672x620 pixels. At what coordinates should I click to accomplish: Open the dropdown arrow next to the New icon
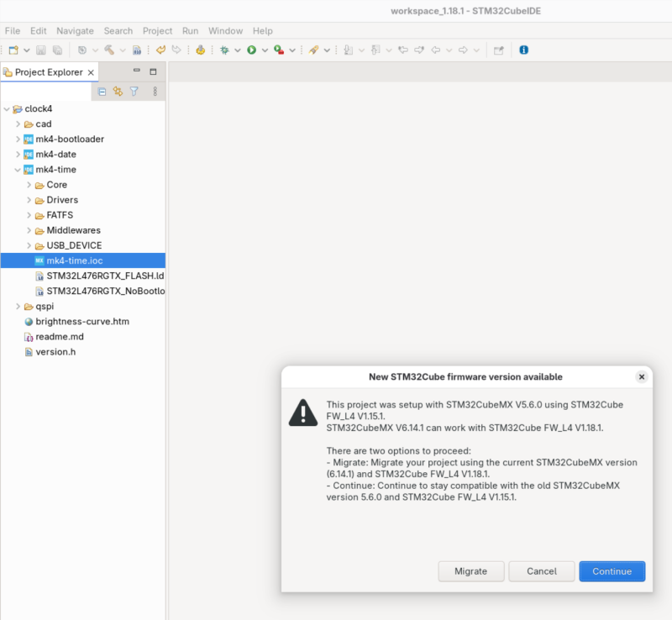[x=27, y=50]
